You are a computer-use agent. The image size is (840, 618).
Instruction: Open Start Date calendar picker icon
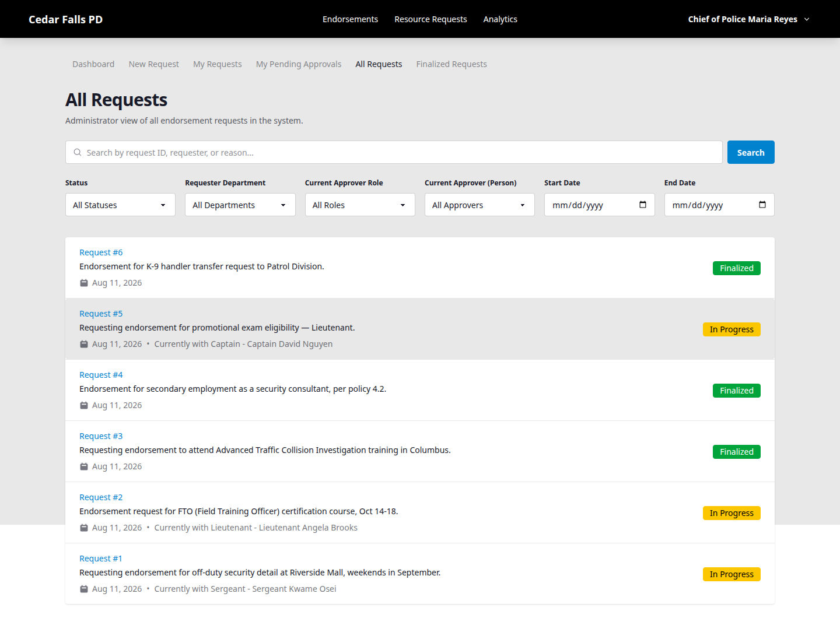[x=643, y=205]
